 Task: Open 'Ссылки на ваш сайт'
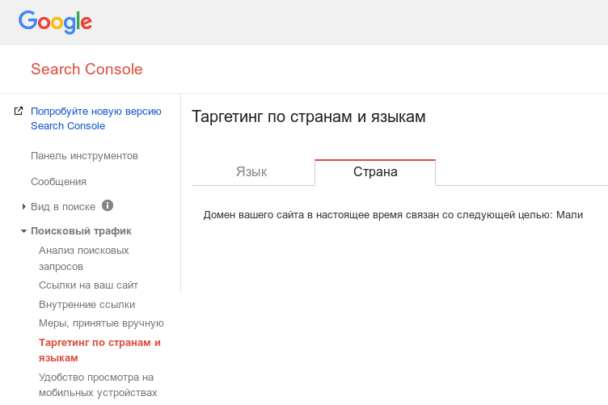pyautogui.click(x=88, y=285)
